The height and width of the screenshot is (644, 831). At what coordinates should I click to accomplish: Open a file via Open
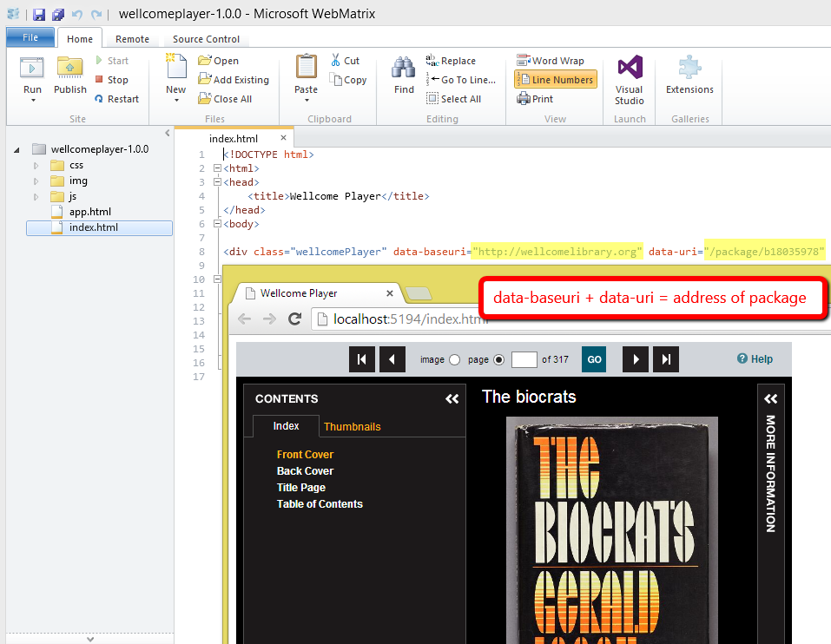pyautogui.click(x=218, y=61)
